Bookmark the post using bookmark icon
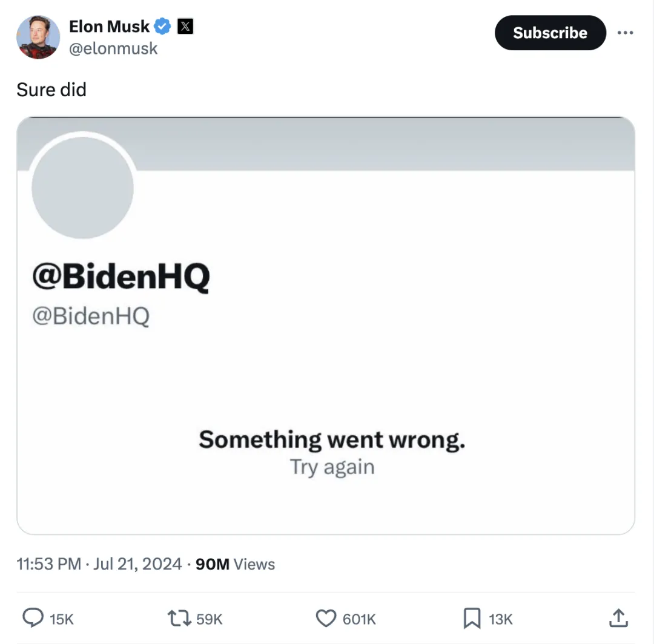The height and width of the screenshot is (644, 654). (472, 618)
